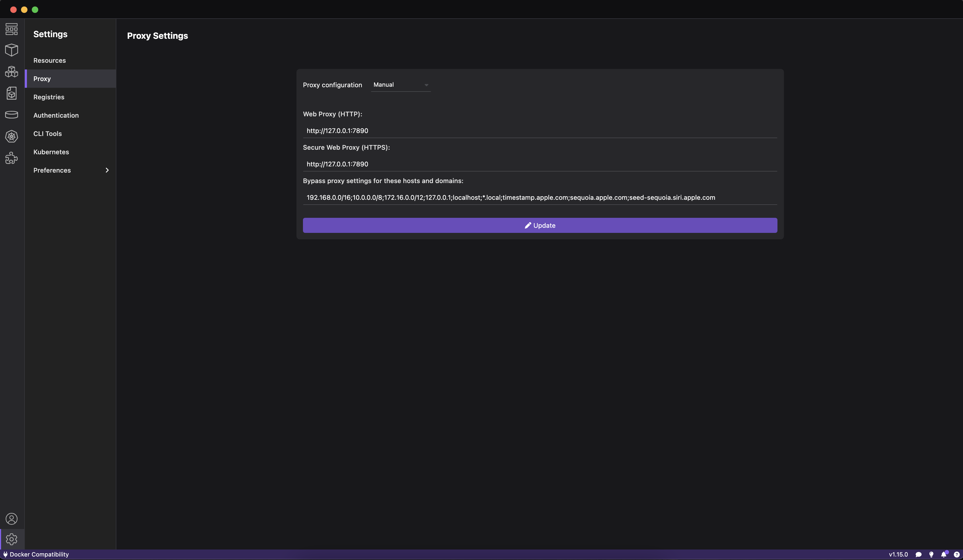Viewport: 963px width, 560px height.
Task: Open the Pods icon in sidebar
Action: 12,72
